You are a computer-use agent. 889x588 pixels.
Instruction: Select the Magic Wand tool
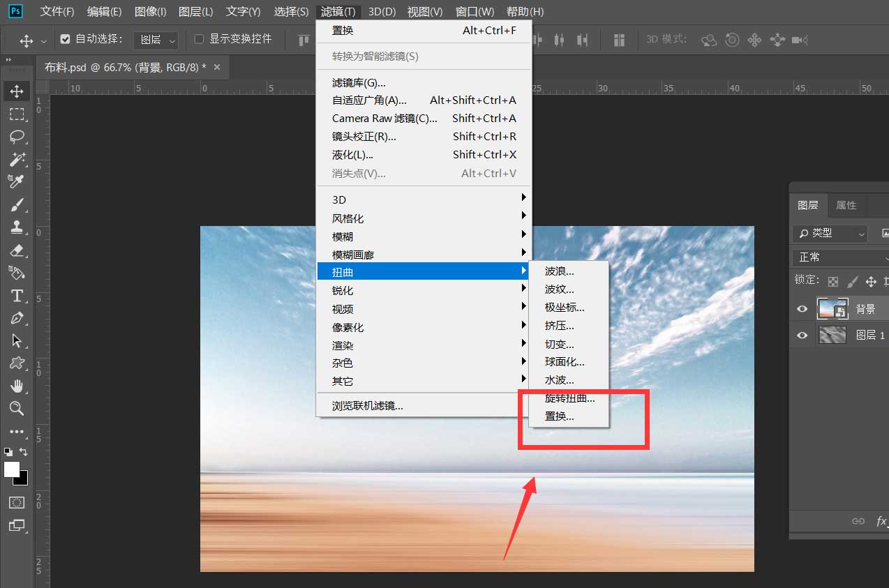[x=17, y=159]
